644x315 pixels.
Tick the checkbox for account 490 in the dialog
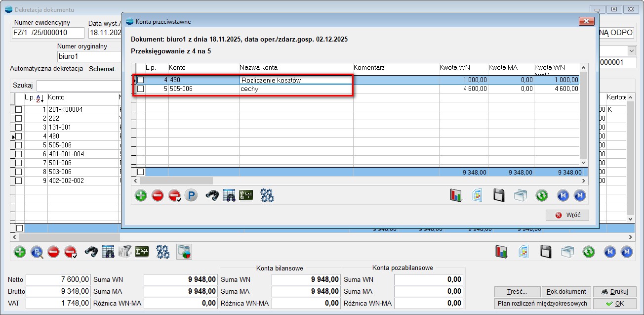141,80
